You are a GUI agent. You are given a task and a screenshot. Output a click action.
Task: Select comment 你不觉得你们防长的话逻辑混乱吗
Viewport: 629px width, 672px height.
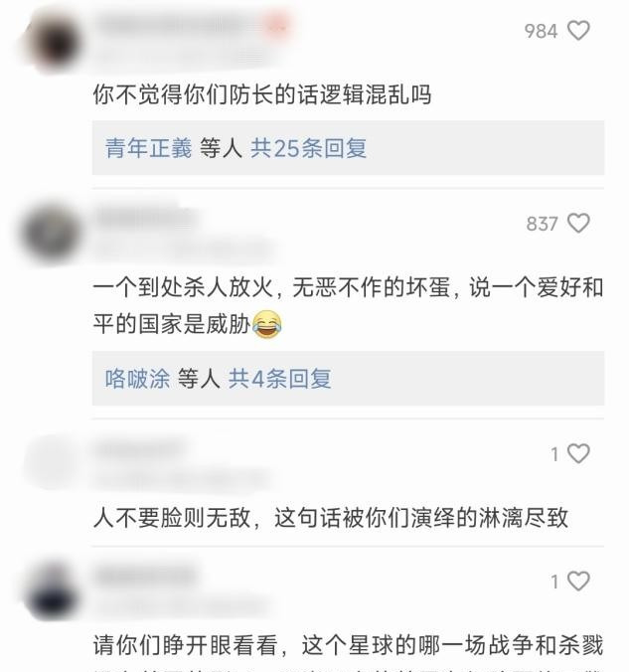tap(262, 94)
